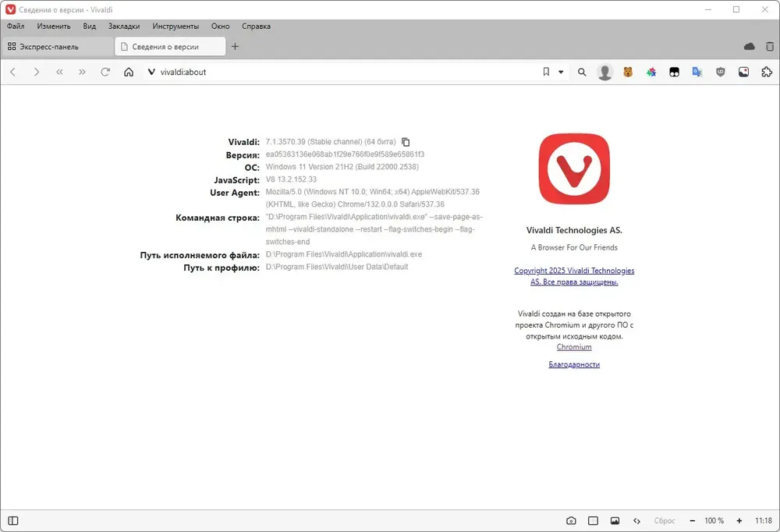
Task: Open the synced tabs cloud icon
Action: tap(749, 46)
